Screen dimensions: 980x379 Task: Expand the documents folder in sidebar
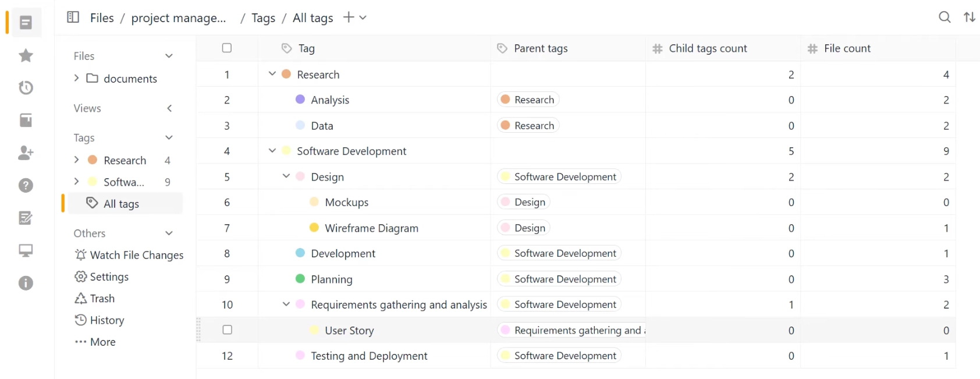tap(76, 78)
